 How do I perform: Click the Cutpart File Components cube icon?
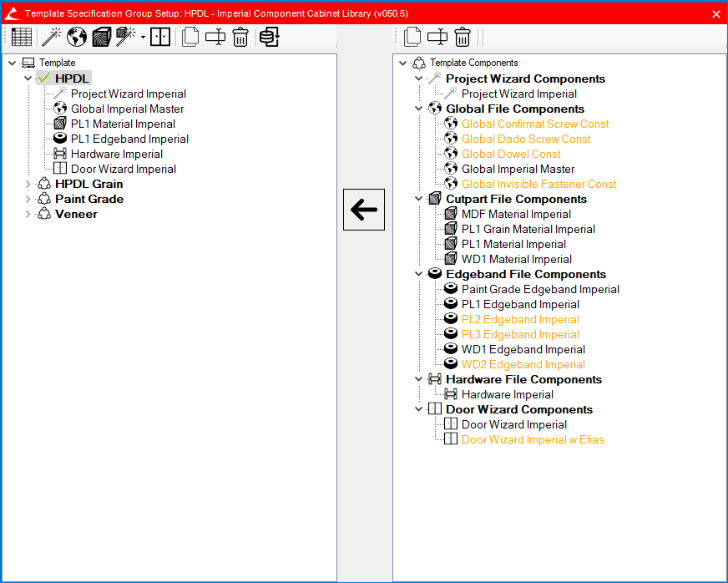click(x=435, y=198)
